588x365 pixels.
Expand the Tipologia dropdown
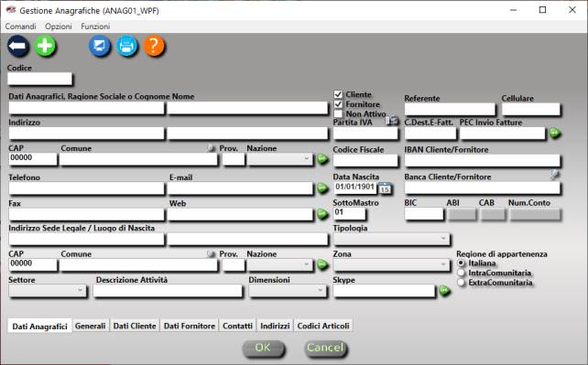coord(391,239)
